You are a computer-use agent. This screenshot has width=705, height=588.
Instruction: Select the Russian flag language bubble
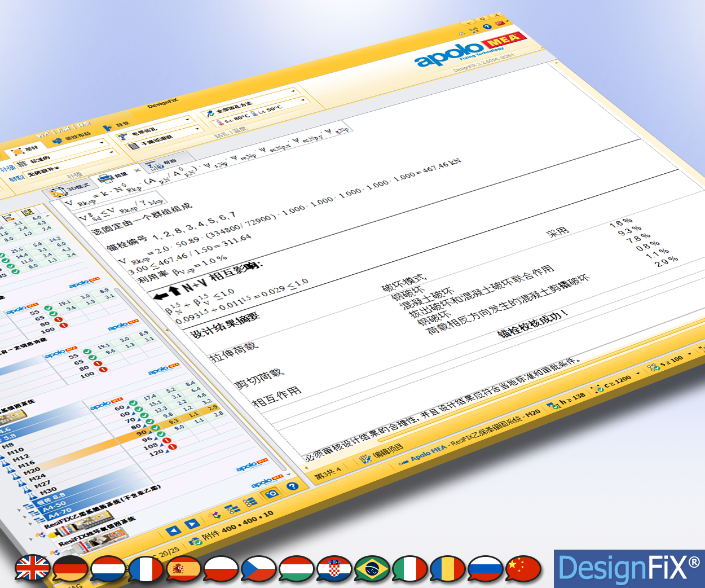(486, 569)
